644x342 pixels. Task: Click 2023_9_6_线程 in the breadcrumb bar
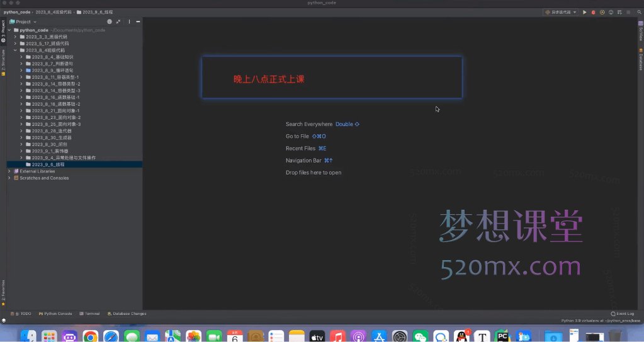tap(95, 13)
